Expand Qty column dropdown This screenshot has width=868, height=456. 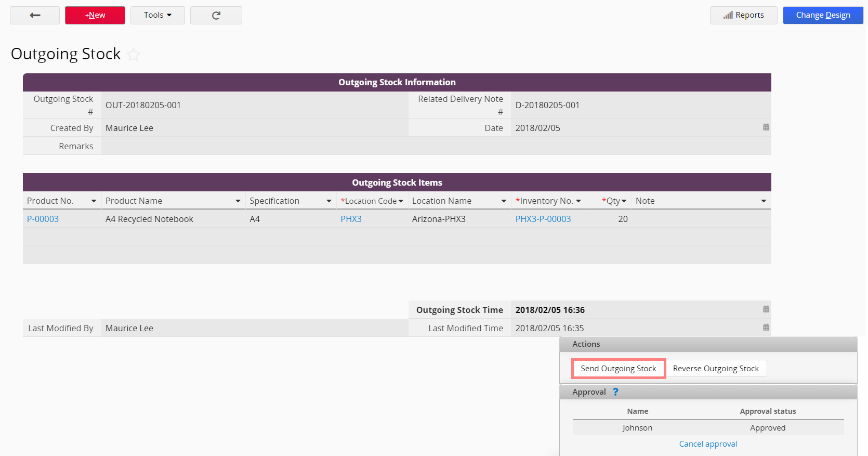pos(624,201)
